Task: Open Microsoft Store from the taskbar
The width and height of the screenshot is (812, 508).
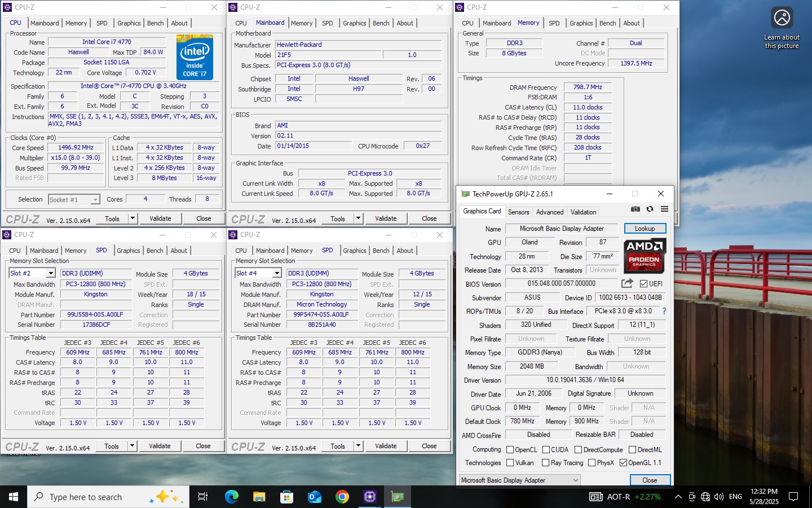Action: [x=287, y=497]
